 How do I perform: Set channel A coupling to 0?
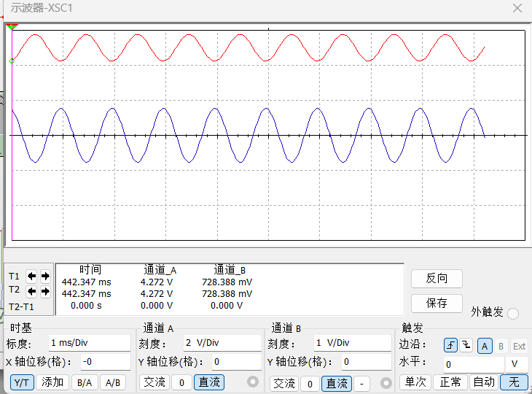pyautogui.click(x=181, y=382)
